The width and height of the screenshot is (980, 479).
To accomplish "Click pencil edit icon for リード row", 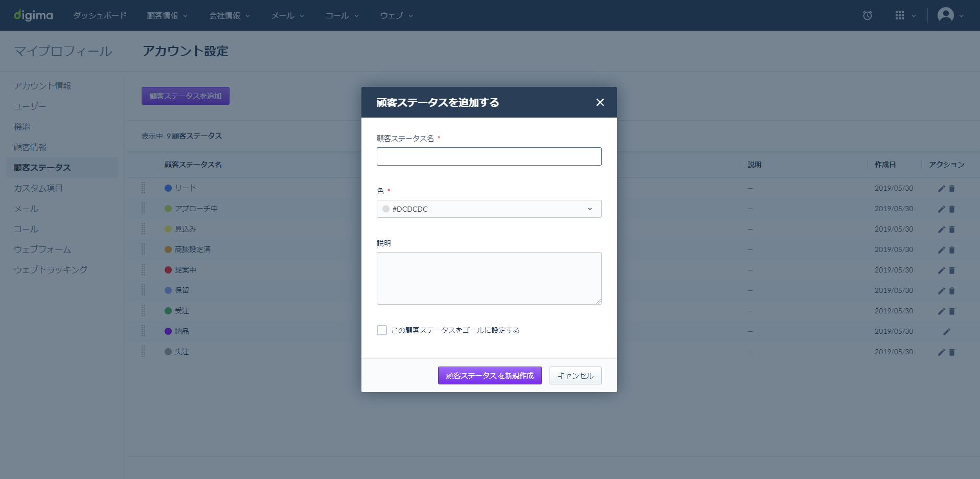I will (941, 189).
